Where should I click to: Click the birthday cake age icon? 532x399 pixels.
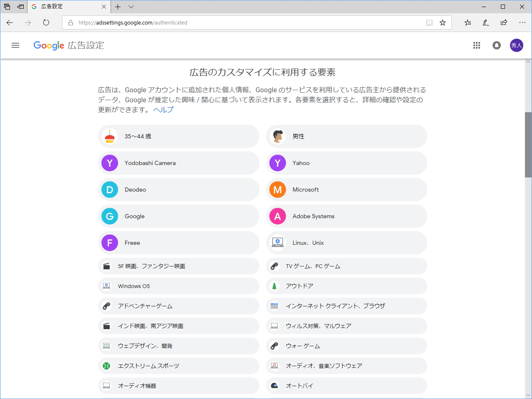pos(110,136)
